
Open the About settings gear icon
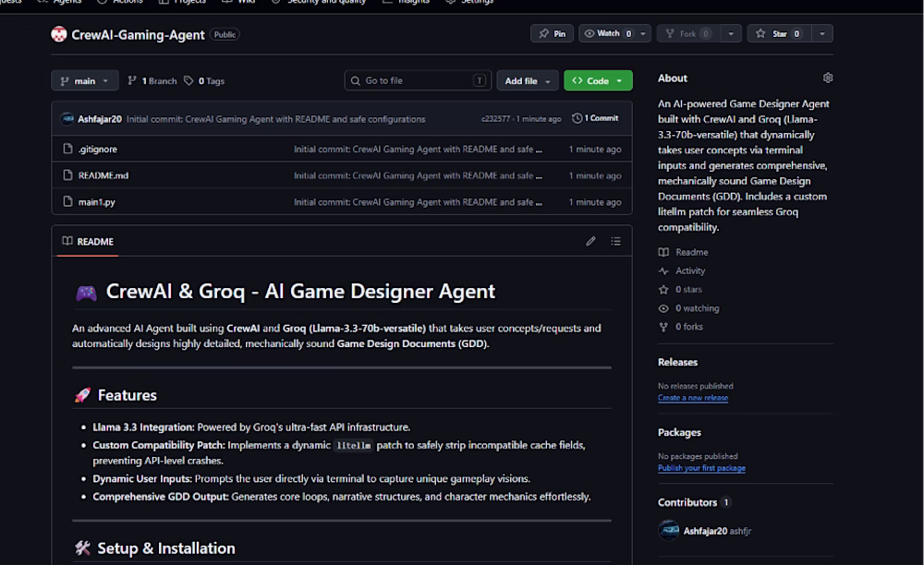(x=827, y=78)
